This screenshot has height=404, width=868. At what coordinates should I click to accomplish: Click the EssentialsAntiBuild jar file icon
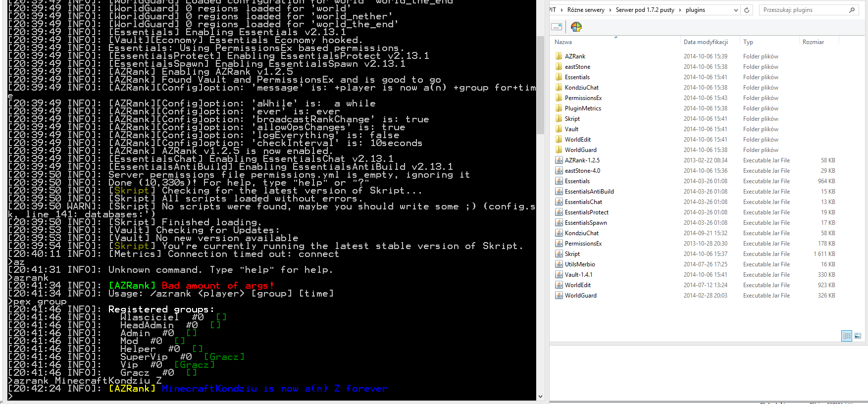click(x=559, y=192)
